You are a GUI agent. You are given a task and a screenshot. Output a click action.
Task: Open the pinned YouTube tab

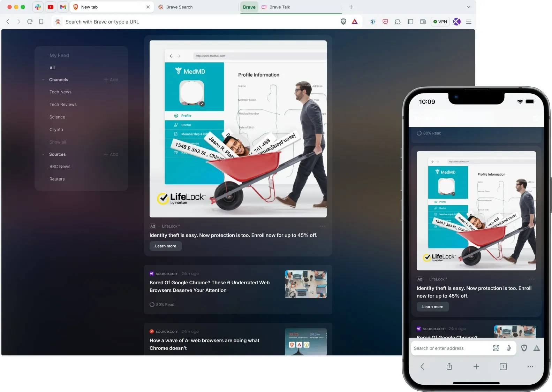click(51, 7)
